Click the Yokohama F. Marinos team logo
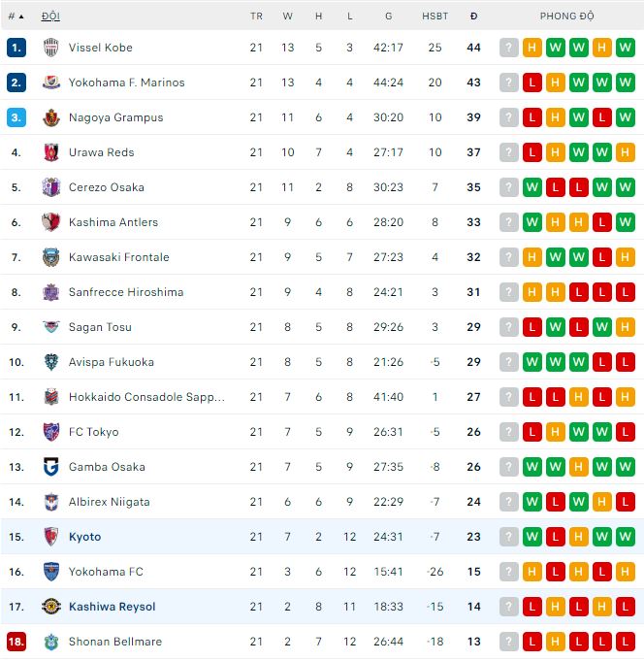 pos(51,83)
